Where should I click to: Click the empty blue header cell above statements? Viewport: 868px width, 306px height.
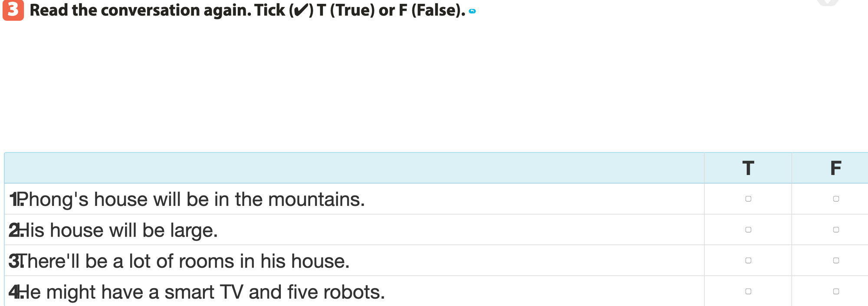pos(354,168)
